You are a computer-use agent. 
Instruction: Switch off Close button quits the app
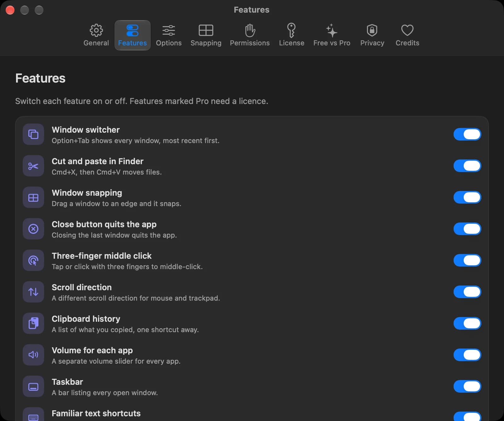pos(467,229)
